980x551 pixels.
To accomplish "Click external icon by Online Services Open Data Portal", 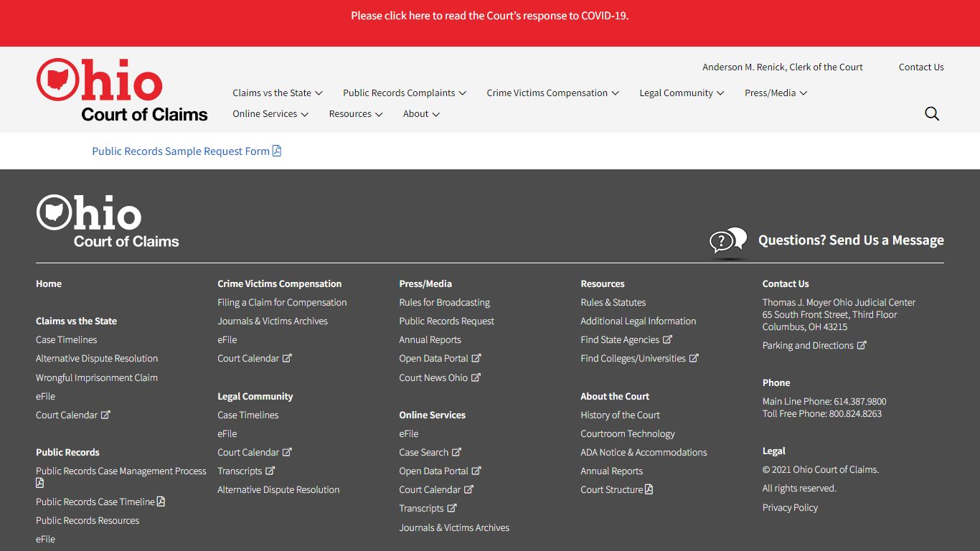I will click(476, 471).
